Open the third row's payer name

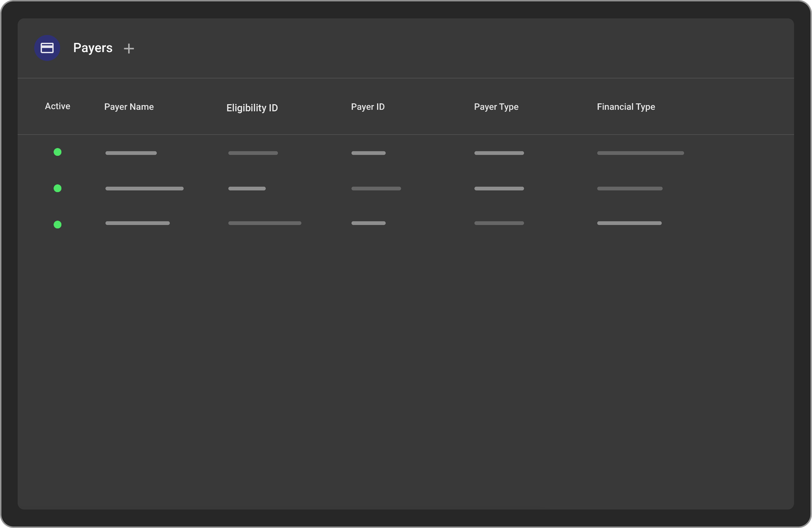(137, 223)
